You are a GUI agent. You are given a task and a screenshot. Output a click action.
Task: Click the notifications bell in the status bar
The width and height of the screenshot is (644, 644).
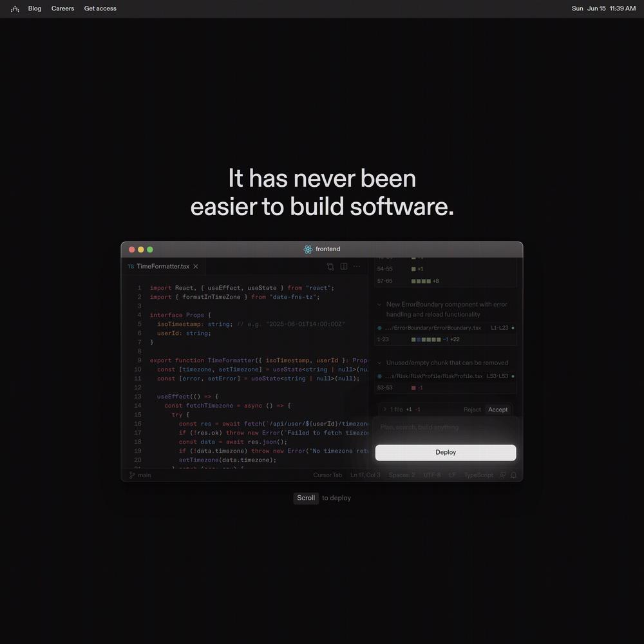pos(513,475)
